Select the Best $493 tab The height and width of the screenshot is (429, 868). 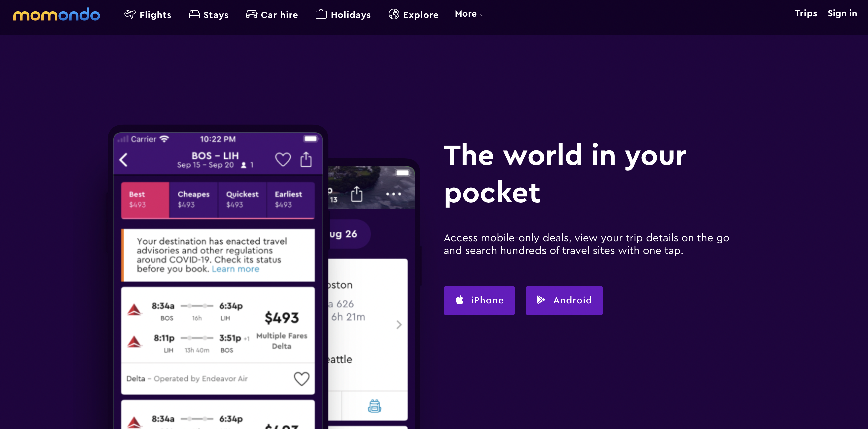point(145,200)
